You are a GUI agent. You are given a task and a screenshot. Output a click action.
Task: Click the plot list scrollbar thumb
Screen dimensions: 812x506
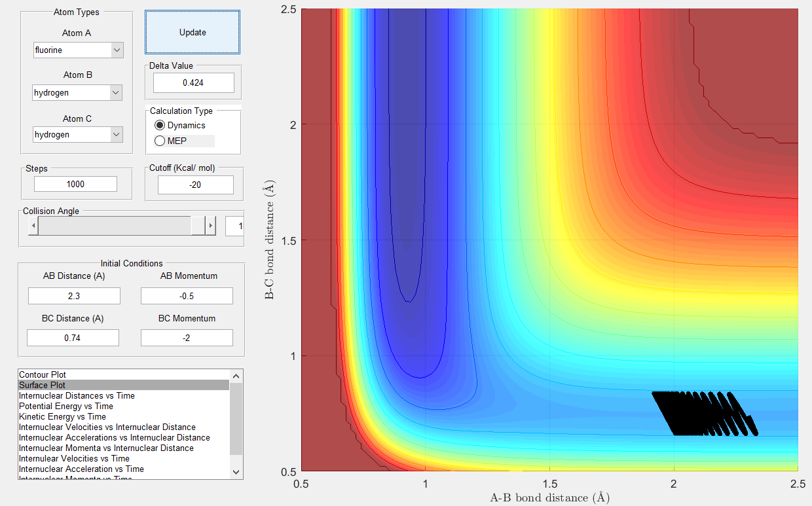(236, 419)
